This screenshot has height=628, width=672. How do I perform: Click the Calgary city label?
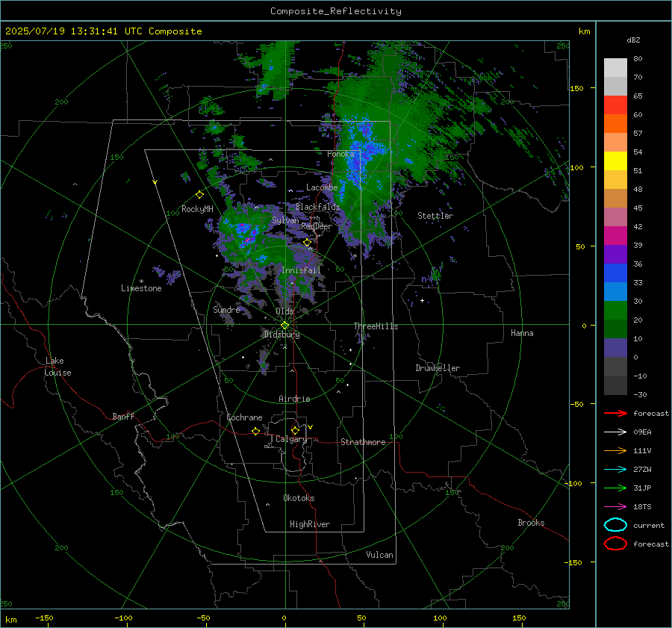tap(291, 439)
